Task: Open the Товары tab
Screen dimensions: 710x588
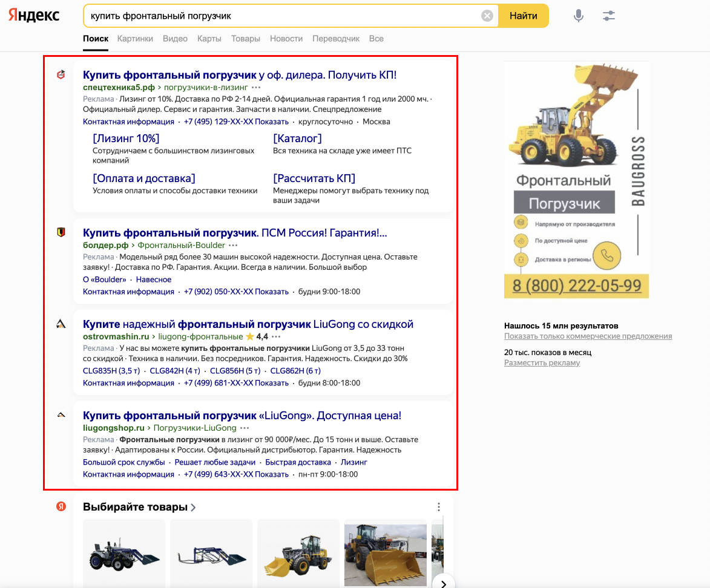Action: tap(245, 38)
